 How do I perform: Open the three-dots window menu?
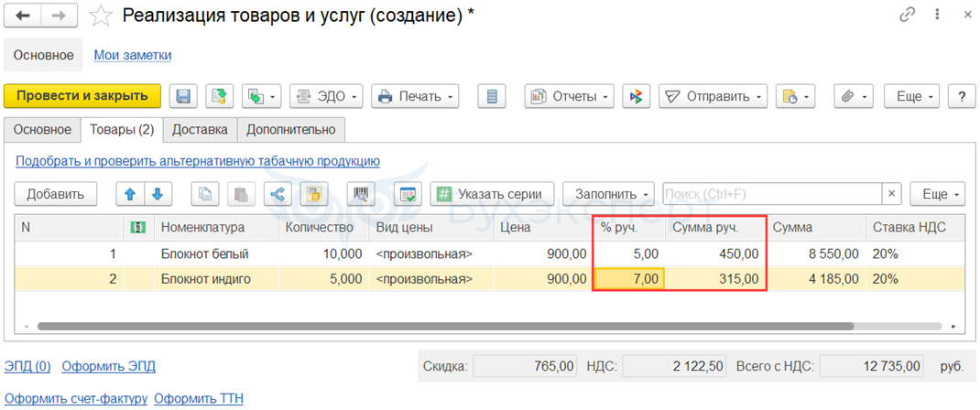[937, 15]
